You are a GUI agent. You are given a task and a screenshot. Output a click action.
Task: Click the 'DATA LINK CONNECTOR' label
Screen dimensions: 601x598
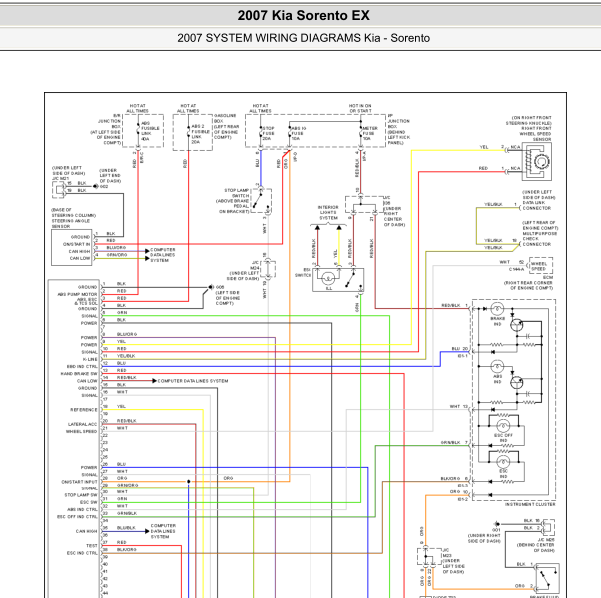point(537,205)
